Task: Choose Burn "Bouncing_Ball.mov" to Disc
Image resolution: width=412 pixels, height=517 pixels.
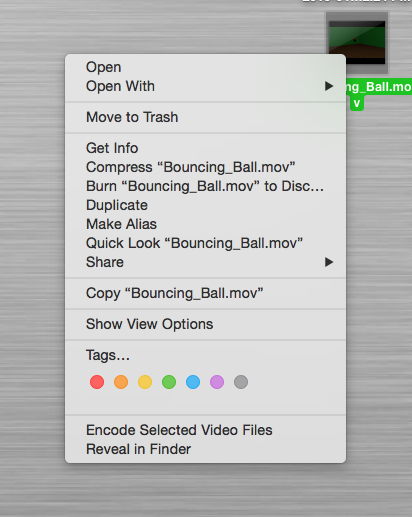Action: [205, 186]
